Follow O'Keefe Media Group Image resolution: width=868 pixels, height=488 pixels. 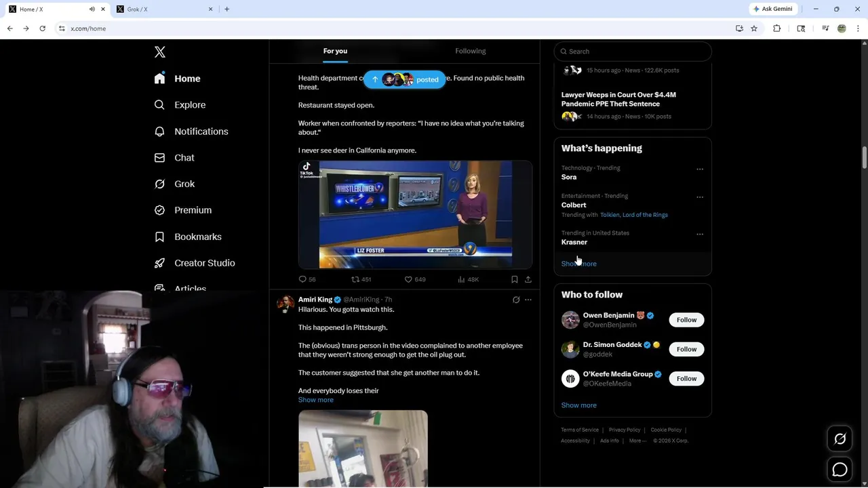pos(686,378)
